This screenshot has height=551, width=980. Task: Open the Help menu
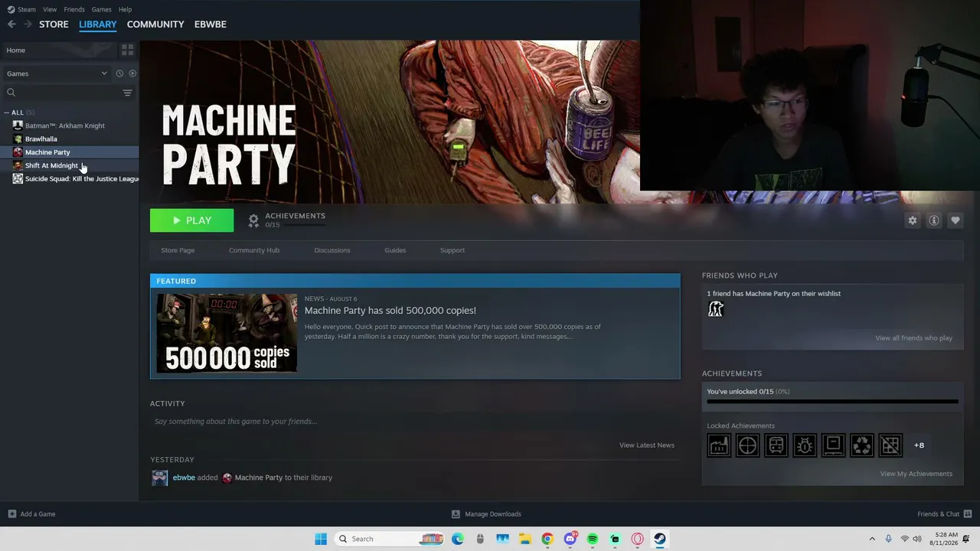click(125, 9)
